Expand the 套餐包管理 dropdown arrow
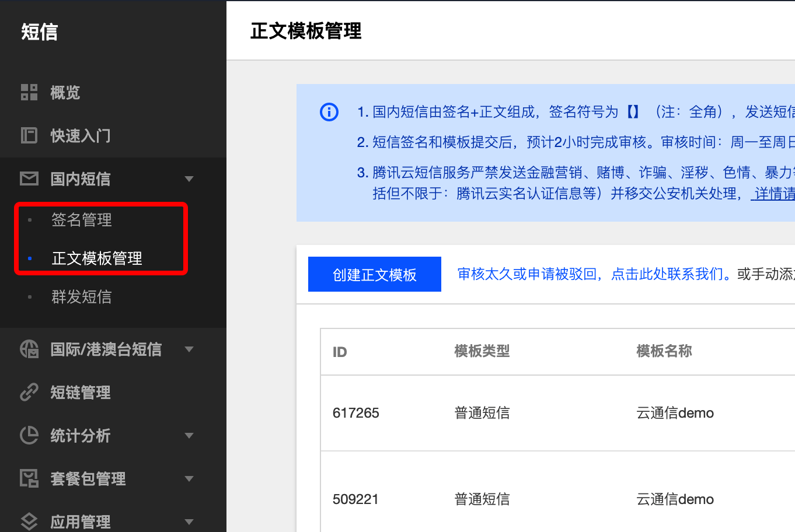795x532 pixels. (x=189, y=478)
